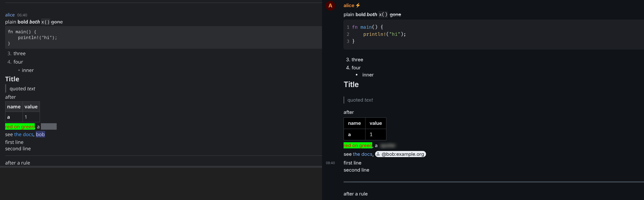
Task: Click the struck-through 'gone' in the left pane
Action: coord(57,22)
